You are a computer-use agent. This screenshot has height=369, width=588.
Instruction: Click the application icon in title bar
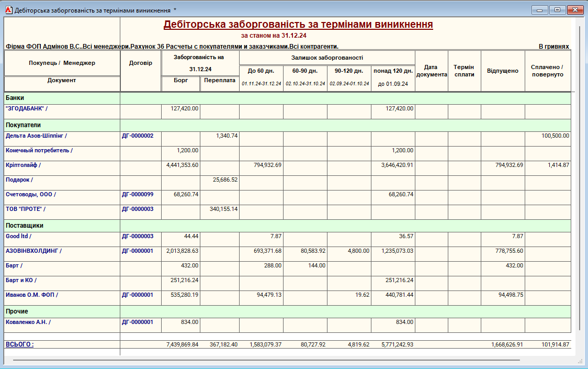pos(7,10)
